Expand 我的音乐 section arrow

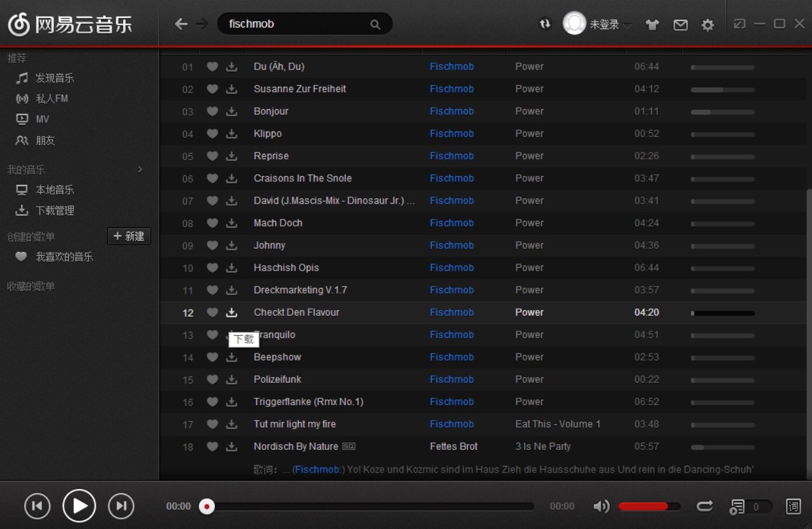click(140, 169)
